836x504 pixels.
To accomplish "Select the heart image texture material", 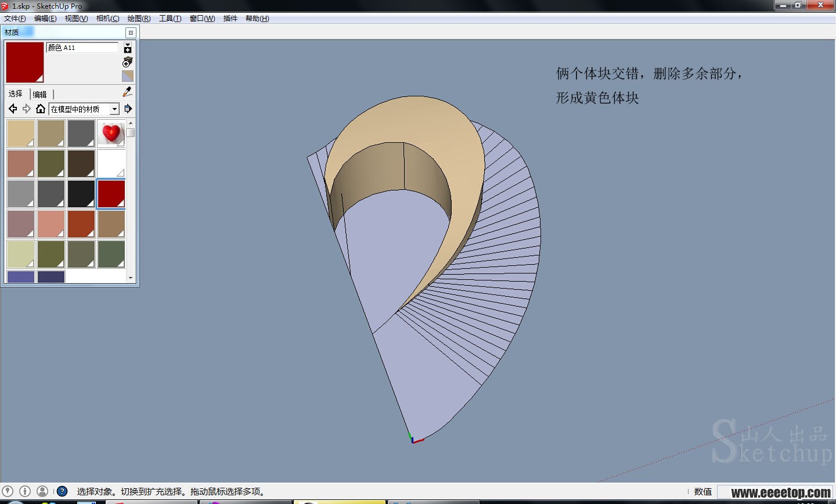I will (x=111, y=134).
